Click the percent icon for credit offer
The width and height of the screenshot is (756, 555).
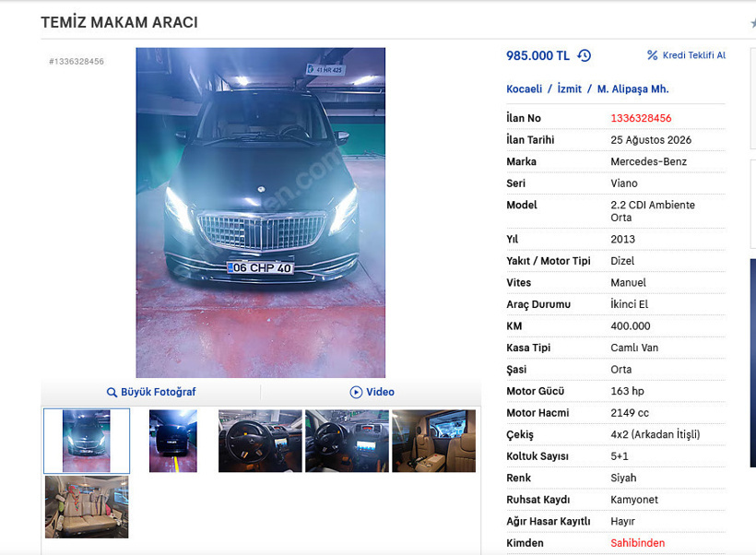pyautogui.click(x=653, y=55)
